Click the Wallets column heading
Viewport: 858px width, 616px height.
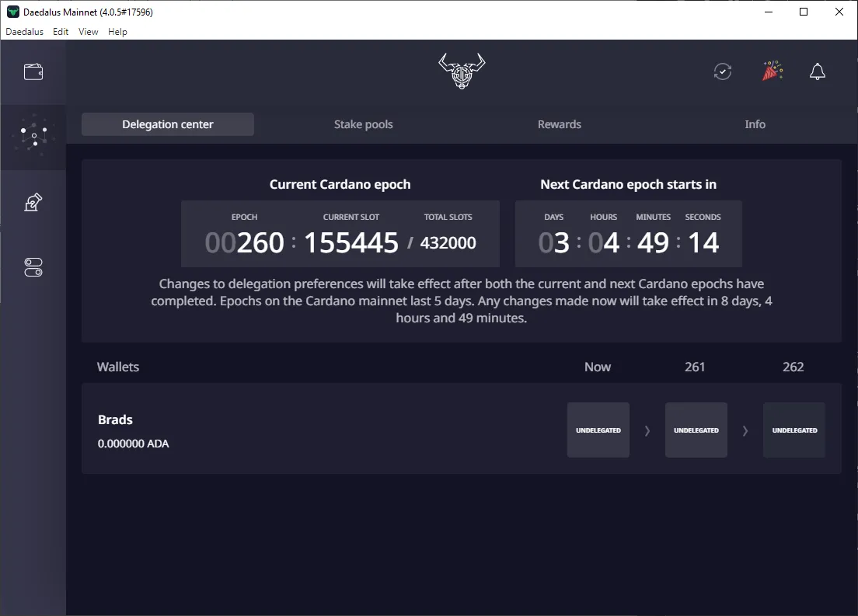[118, 367]
